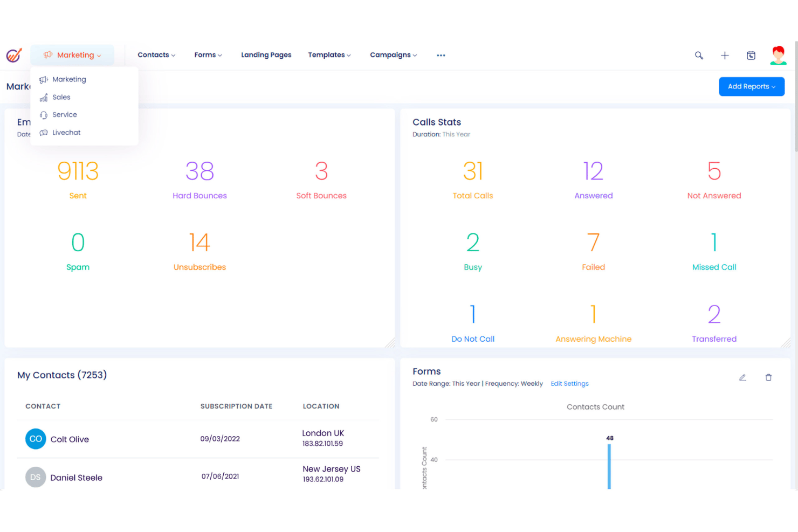Open the user avatar profile

pos(778,55)
